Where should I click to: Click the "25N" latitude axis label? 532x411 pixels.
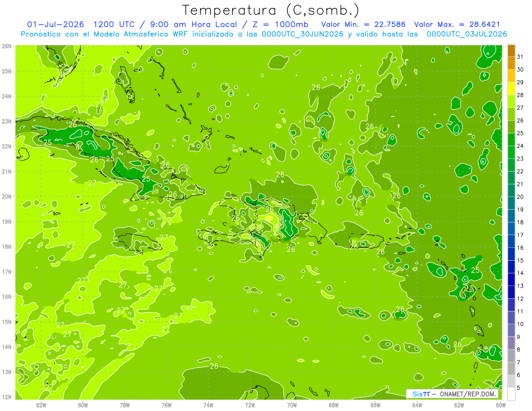coord(6,71)
